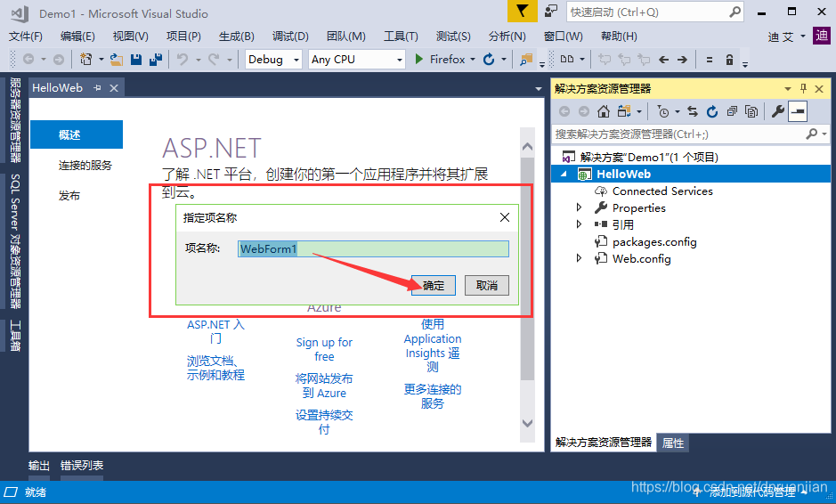Click 取消 button in the dialog
Viewport: 836px width, 504px height.
pos(487,285)
